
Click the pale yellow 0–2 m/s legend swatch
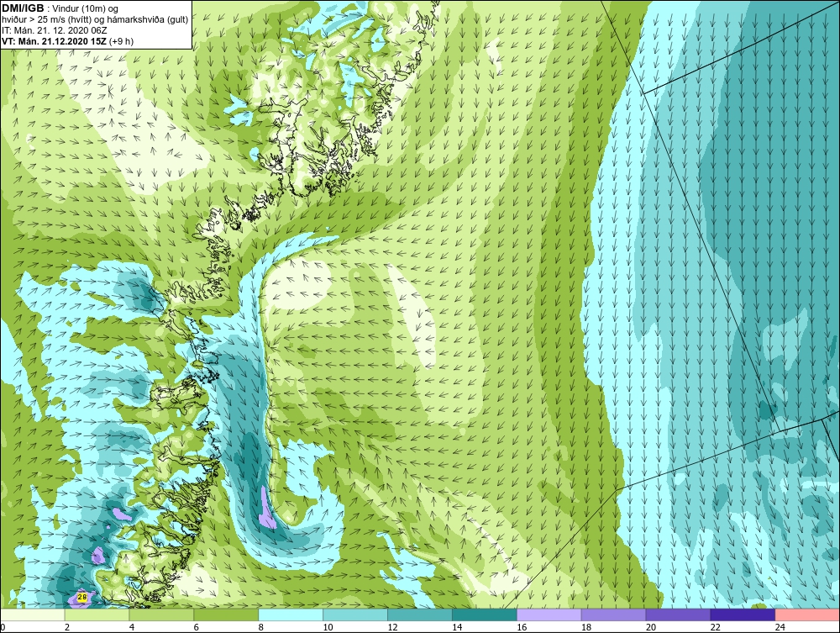[32, 615]
